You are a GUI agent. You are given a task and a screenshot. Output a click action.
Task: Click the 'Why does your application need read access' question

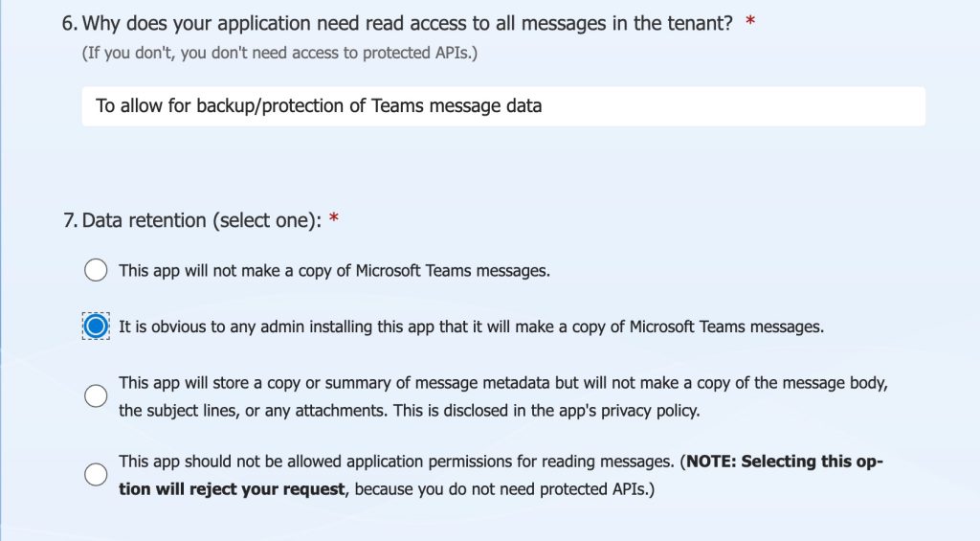point(407,24)
